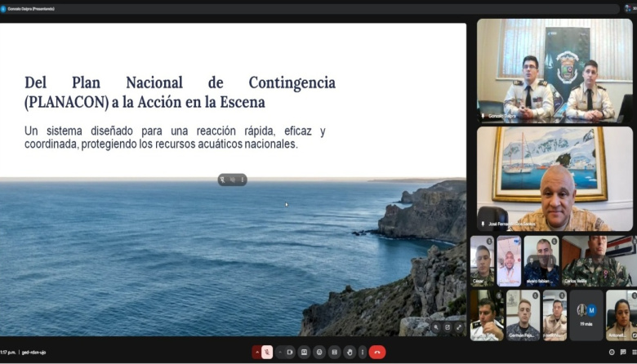The image size is (637, 364).
Task: Click the mute icon in the floating overlay at the centre of the presentation
Action: pos(233,180)
